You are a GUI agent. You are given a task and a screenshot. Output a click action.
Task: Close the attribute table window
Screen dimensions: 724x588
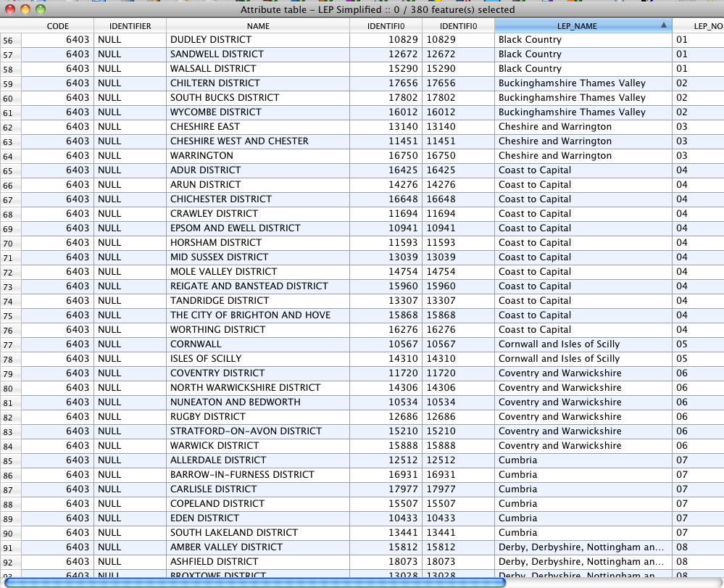point(10,9)
